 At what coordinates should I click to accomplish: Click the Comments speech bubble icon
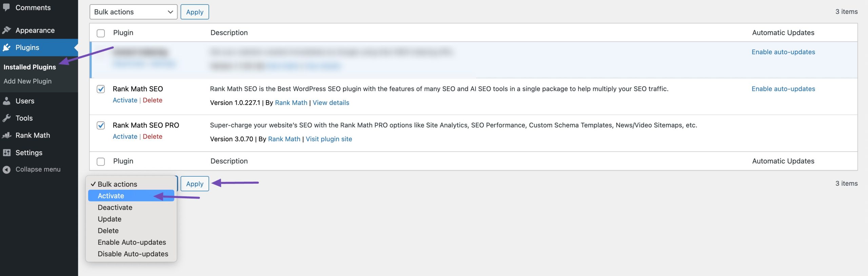(x=6, y=7)
